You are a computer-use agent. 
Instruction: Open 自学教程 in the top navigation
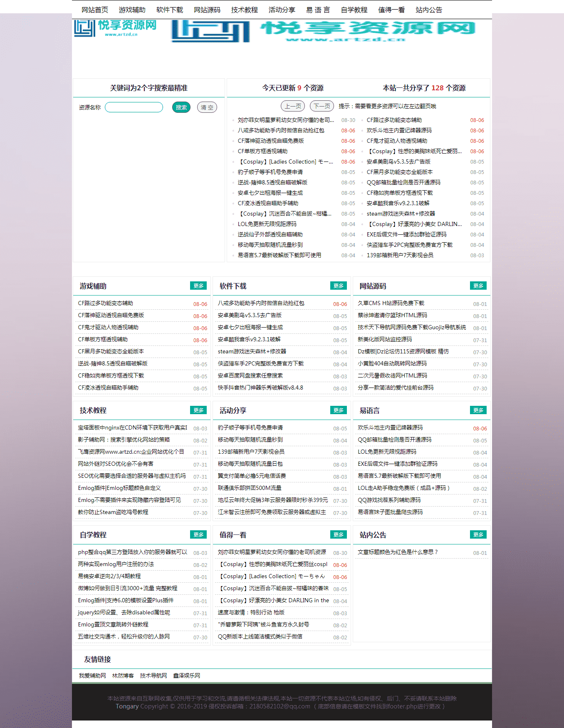pos(354,10)
